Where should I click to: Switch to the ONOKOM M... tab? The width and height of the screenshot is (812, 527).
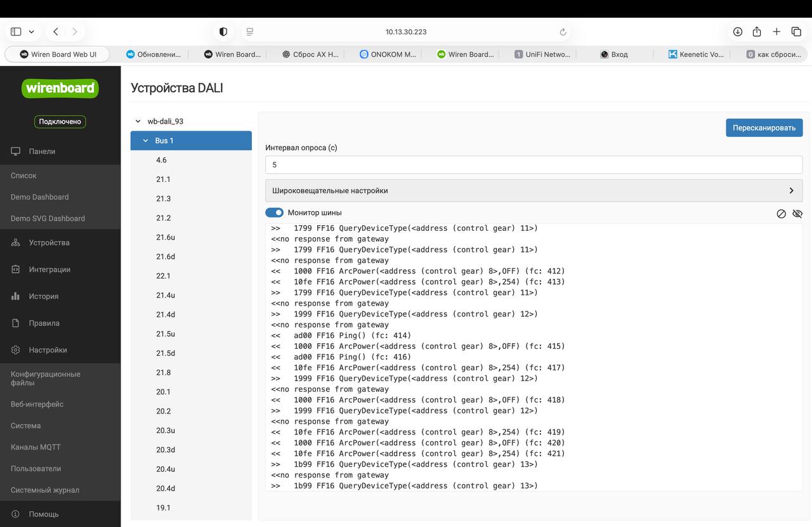point(388,55)
